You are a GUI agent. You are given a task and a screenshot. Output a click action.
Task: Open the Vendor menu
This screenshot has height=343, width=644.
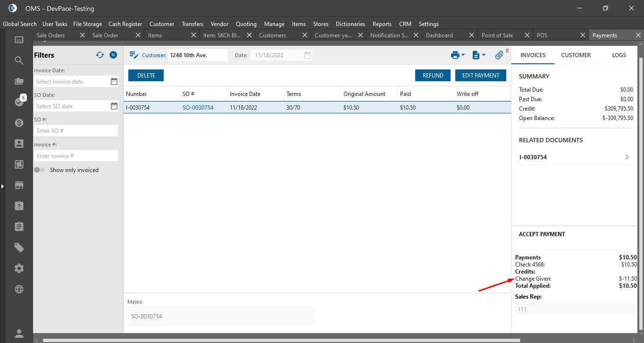[219, 24]
